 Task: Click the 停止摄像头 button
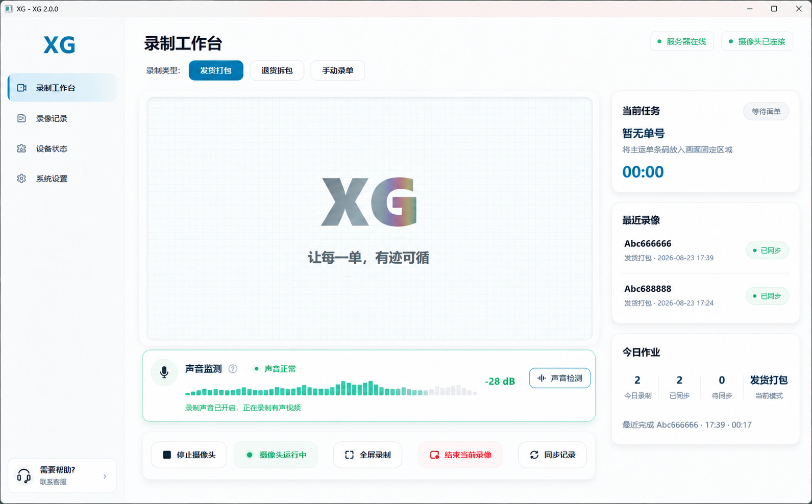[189, 455]
